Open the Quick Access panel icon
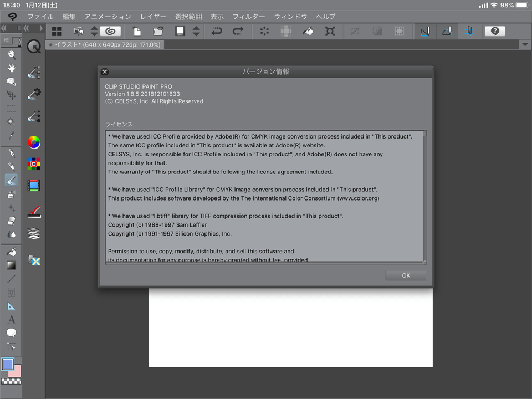532x399 pixels. click(34, 47)
